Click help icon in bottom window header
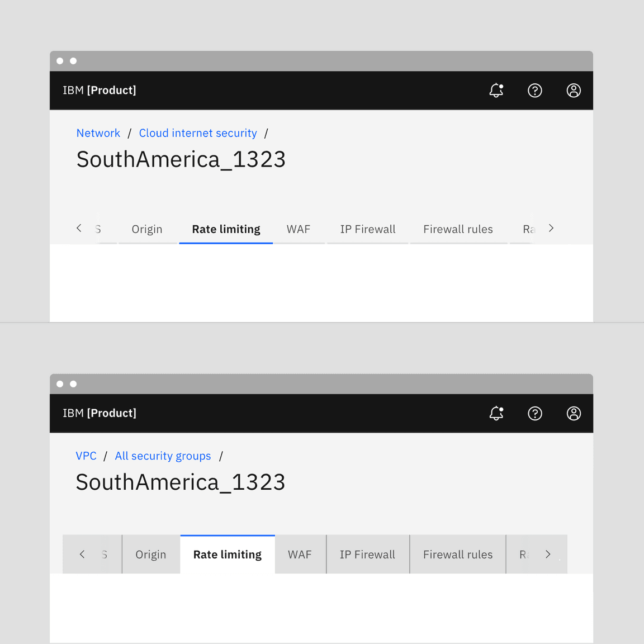 coord(535,414)
